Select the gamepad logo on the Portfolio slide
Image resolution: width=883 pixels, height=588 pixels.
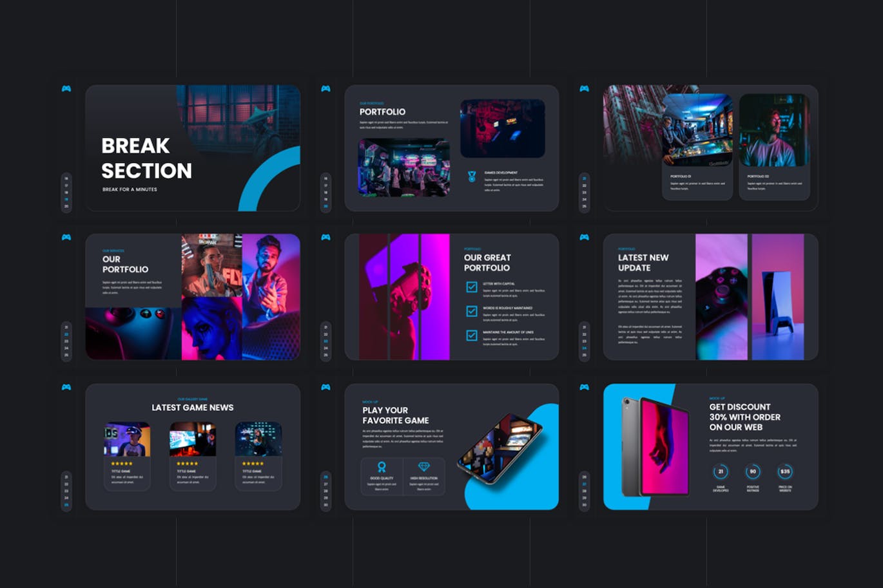[326, 90]
